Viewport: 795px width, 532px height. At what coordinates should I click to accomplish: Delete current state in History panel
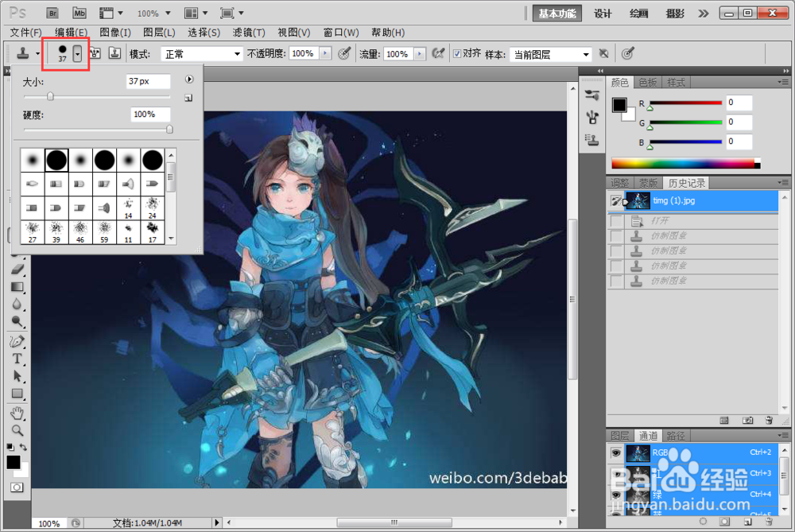[x=769, y=421]
